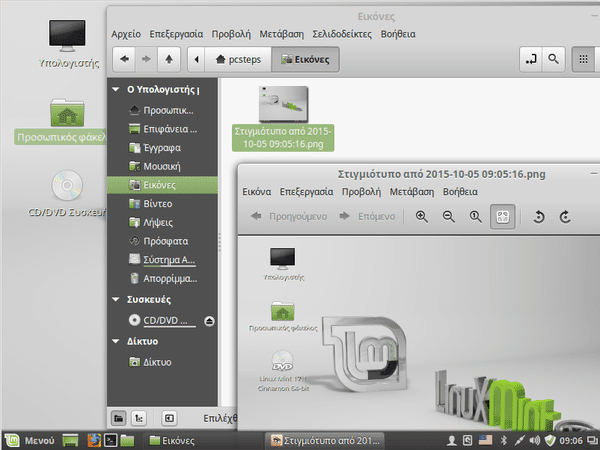Rotate image clockwise
600x450 pixels.
pyautogui.click(x=566, y=217)
